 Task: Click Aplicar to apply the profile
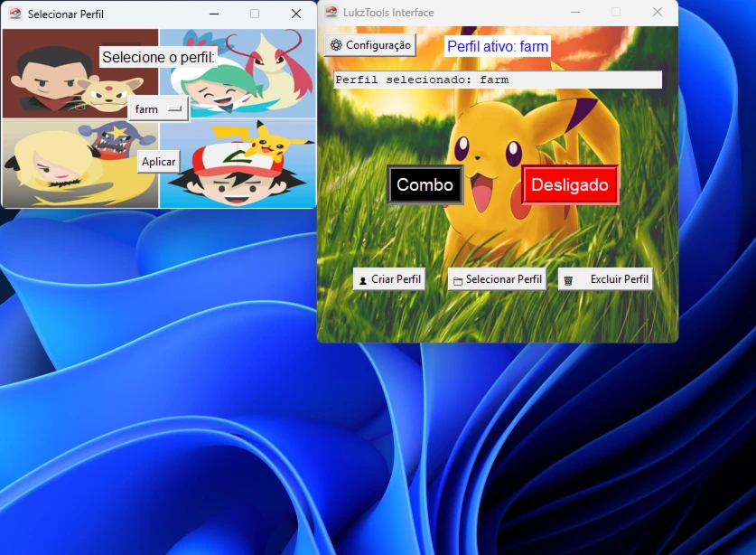(x=159, y=162)
